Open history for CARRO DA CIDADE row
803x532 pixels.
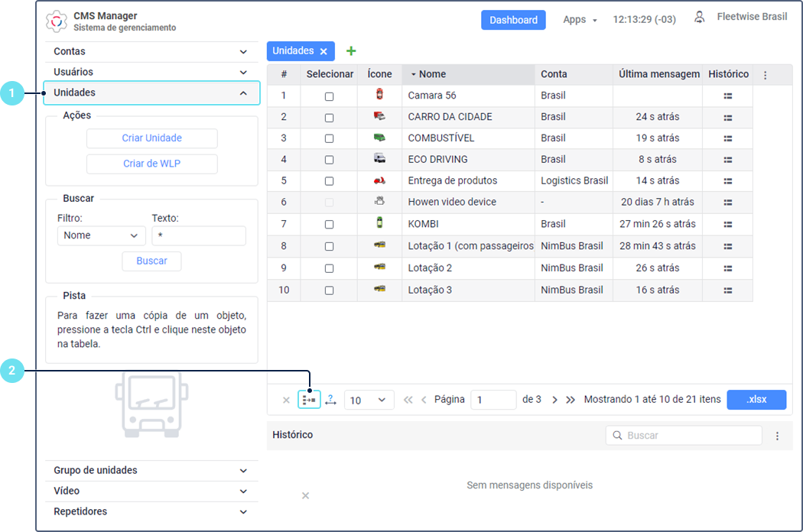[x=728, y=118]
